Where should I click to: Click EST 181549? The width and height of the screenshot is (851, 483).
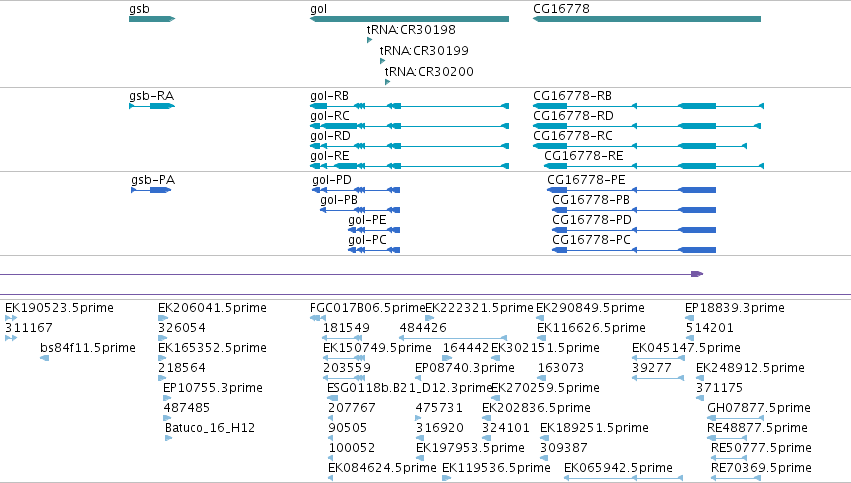click(x=344, y=338)
